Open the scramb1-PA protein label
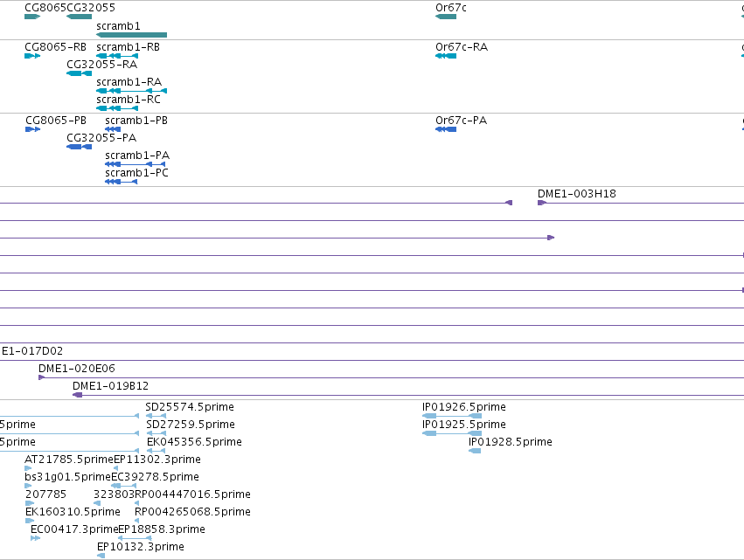This screenshot has height=560, width=744. click(137, 156)
